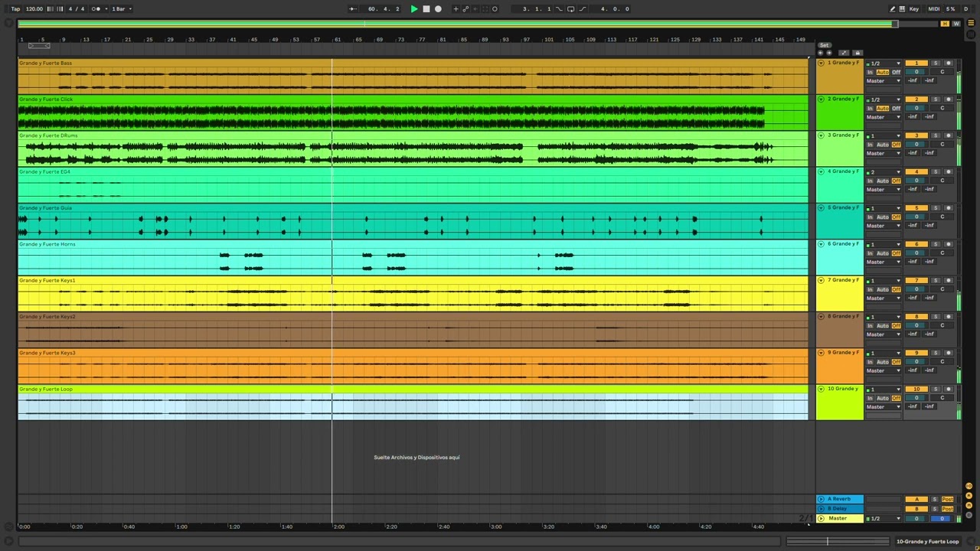Viewport: 980px width, 551px height.
Task: Click track 4 pan control C
Action: click(x=942, y=181)
